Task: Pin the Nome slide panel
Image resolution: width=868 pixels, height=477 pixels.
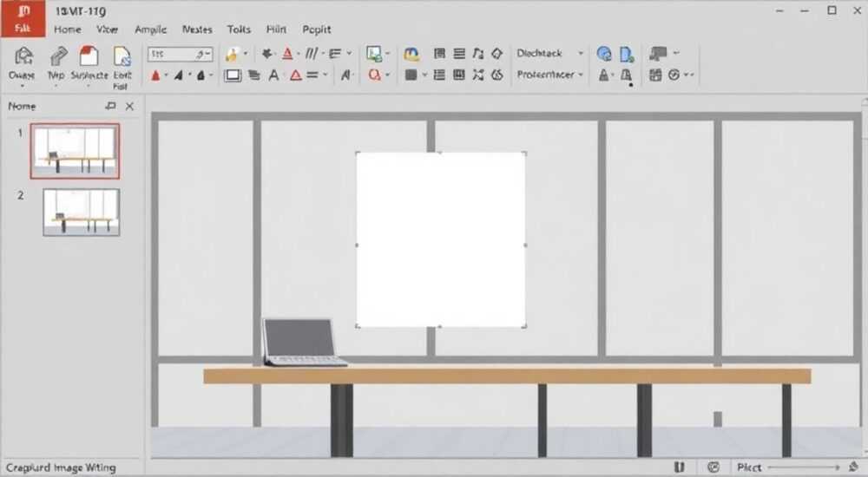Action: tap(111, 106)
